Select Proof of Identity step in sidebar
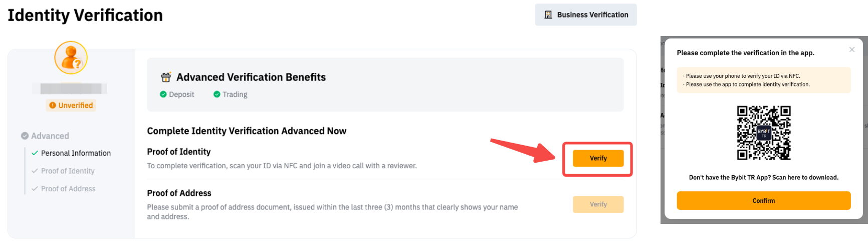 (68, 171)
